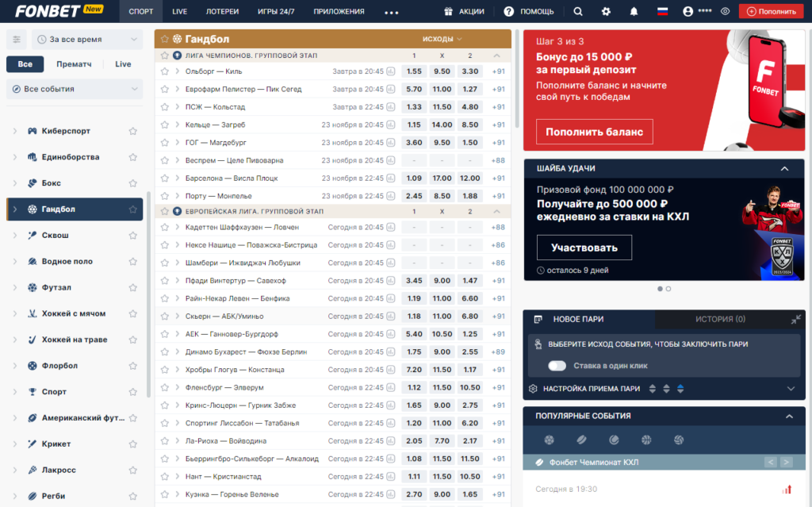Click the Пополнить баланс banner button
Screen dimensions: 812x507
tap(595, 132)
